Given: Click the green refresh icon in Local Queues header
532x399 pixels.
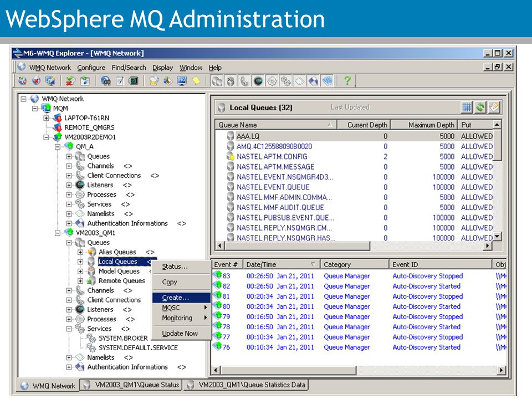Looking at the screenshot, I should coord(480,108).
